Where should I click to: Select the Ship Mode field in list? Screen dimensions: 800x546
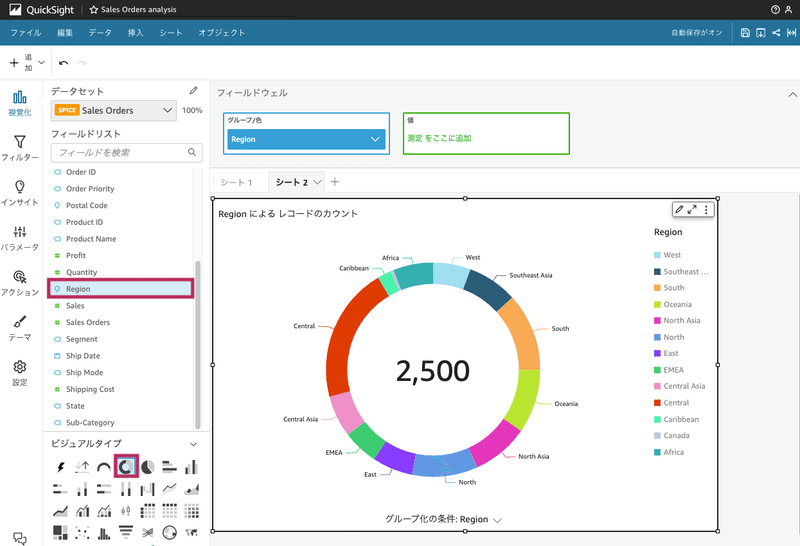(x=85, y=373)
